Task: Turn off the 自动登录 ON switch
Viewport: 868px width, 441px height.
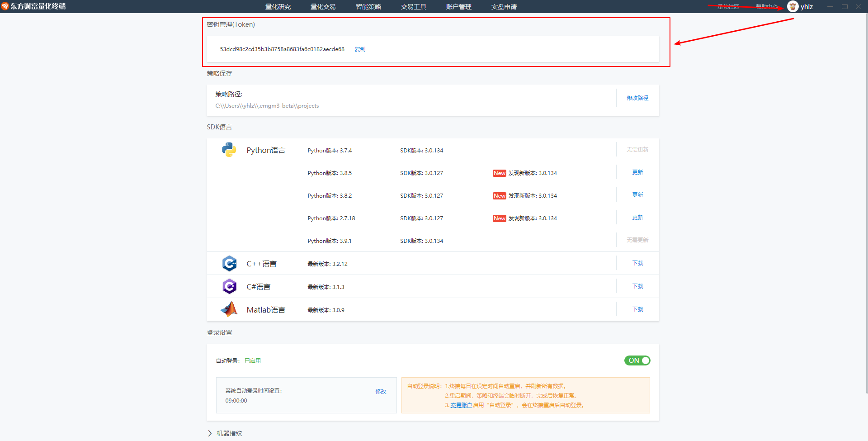Action: click(x=637, y=360)
